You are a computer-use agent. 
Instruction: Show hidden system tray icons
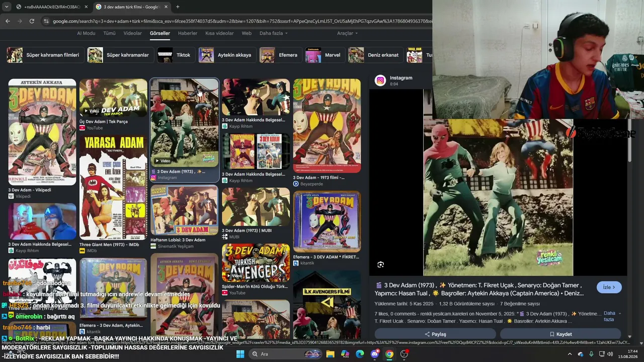[x=570, y=354]
